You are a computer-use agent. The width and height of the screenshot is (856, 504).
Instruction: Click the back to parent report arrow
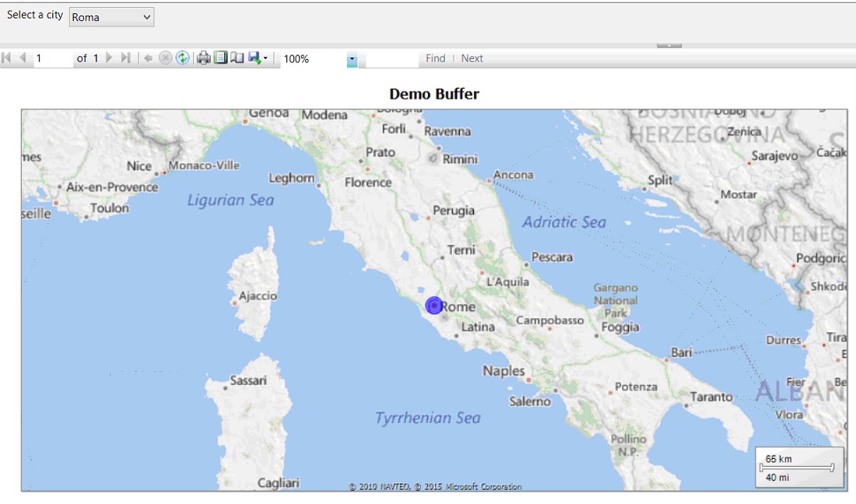click(148, 58)
